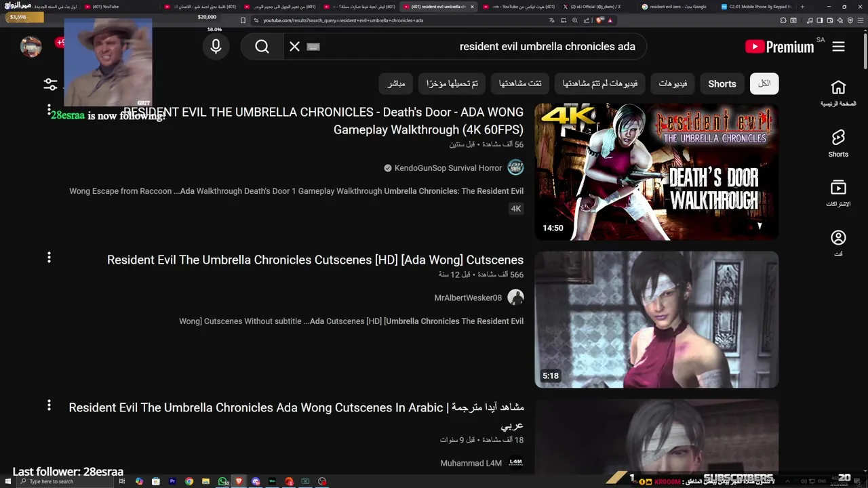
Task: Open the on-screen keyboard icon in search box
Action: pos(313,47)
